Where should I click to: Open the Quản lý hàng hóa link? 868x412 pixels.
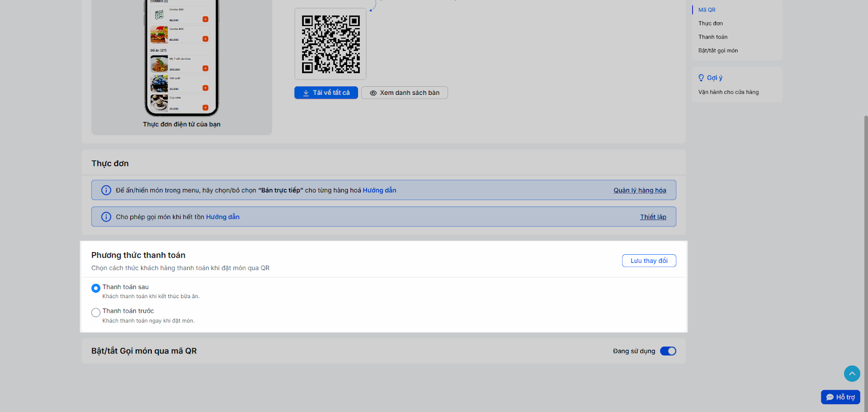coord(640,190)
